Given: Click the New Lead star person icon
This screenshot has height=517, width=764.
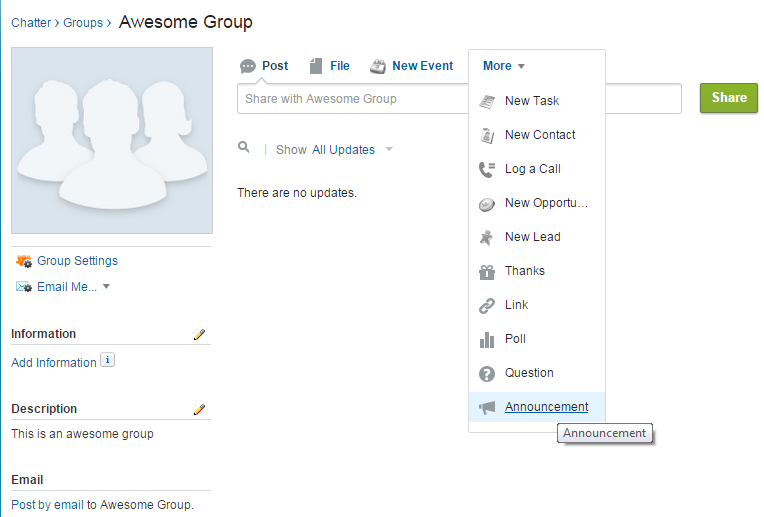Looking at the screenshot, I should (486, 237).
